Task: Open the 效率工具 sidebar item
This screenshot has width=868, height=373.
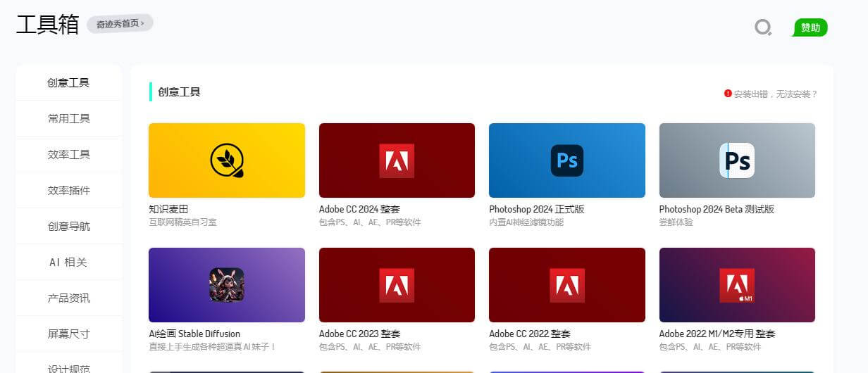Action: point(68,155)
